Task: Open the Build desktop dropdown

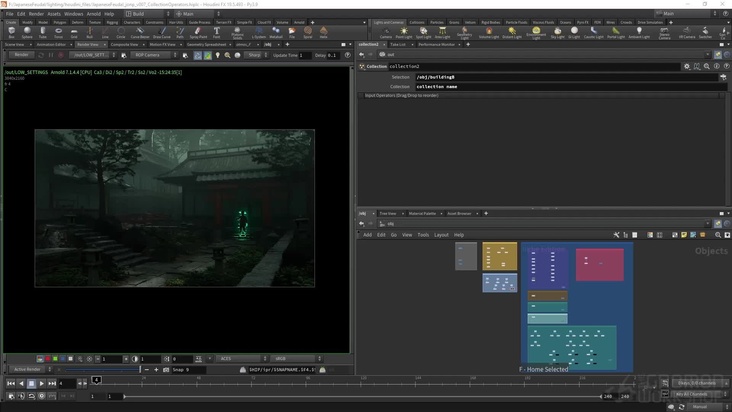Action: pos(147,14)
